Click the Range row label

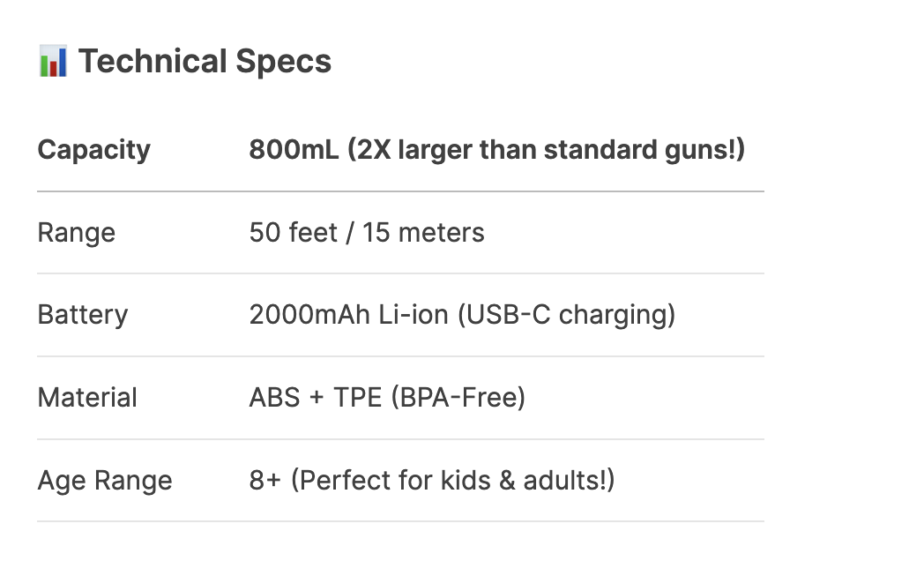coord(76,233)
